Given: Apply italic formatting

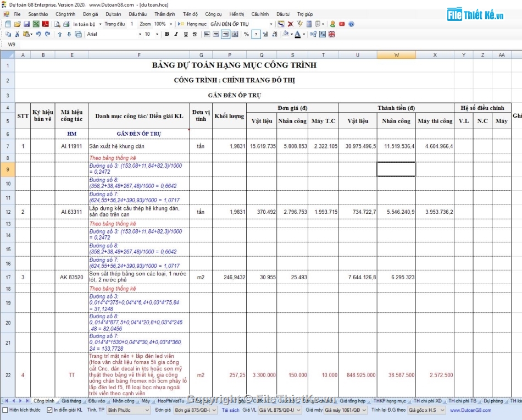Looking at the screenshot, I should coord(176,34).
